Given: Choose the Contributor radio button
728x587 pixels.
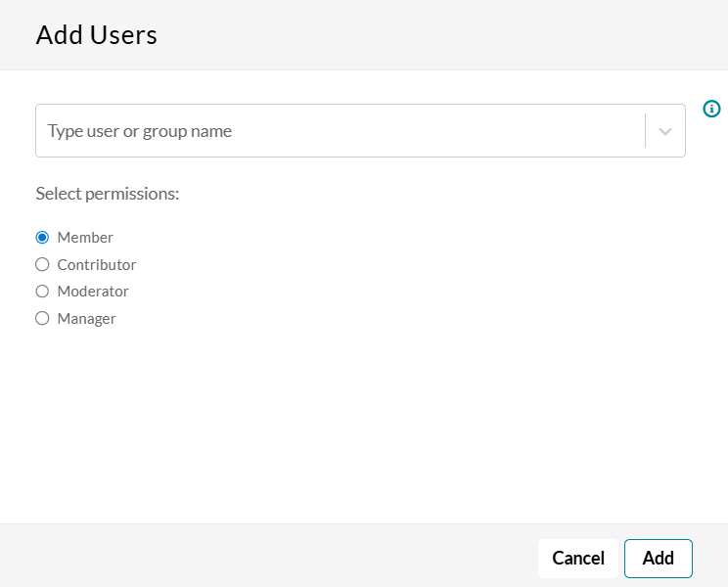Looking at the screenshot, I should pyautogui.click(x=42, y=264).
